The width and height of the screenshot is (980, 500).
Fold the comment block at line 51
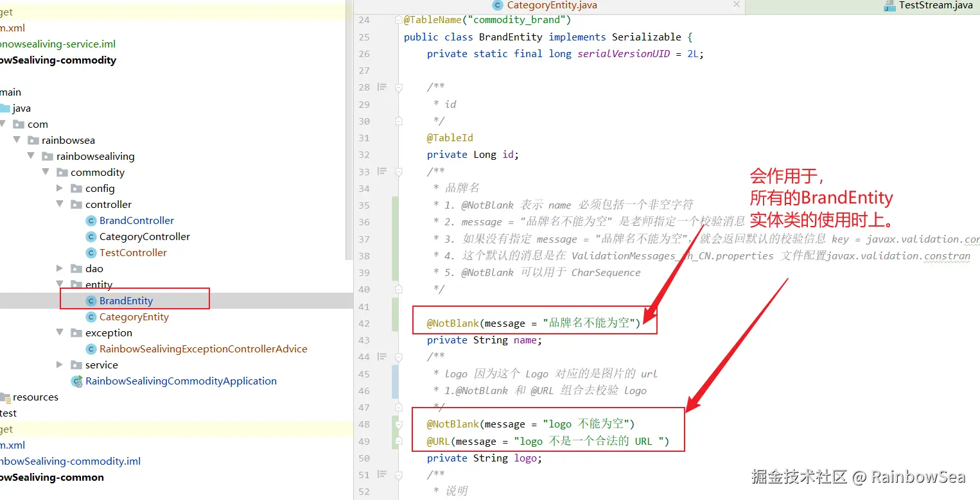click(398, 475)
